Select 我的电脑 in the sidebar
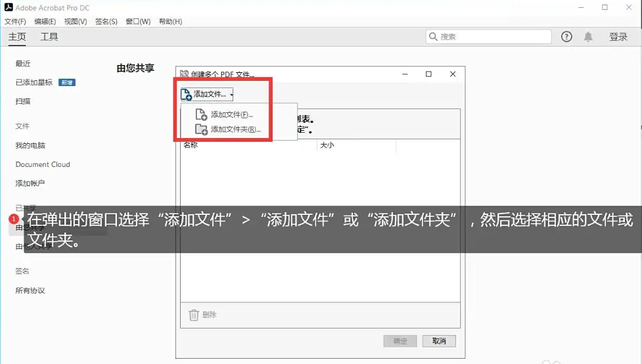Screen dimensions: 642x364 click(x=30, y=145)
